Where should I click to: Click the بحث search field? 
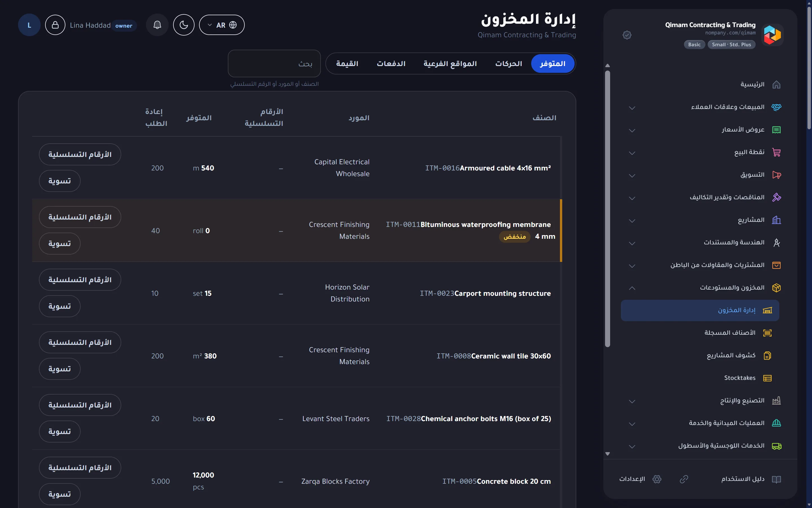pos(274,63)
